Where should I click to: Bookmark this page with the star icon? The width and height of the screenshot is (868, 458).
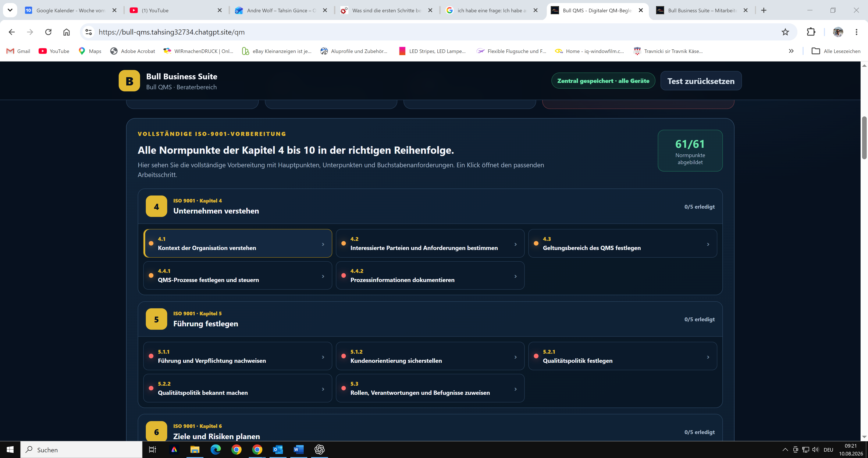coord(785,32)
